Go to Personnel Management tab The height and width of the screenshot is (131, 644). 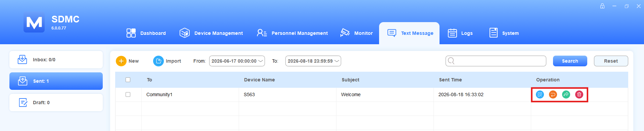tap(292, 33)
